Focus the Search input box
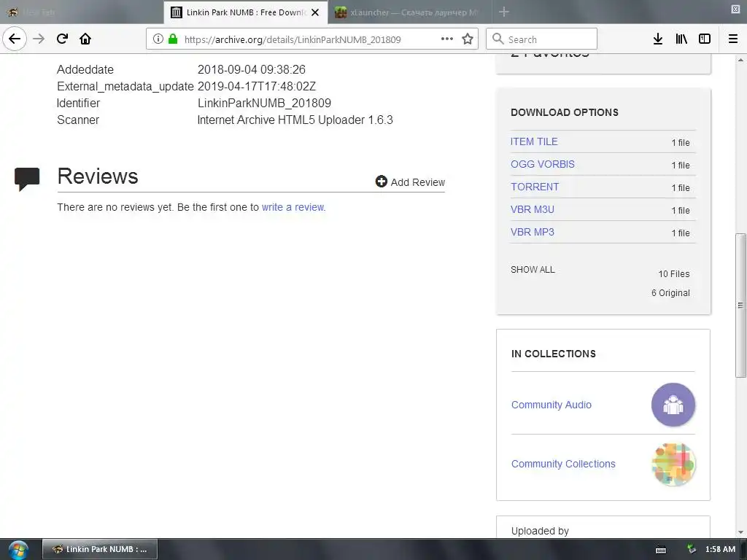 point(542,39)
